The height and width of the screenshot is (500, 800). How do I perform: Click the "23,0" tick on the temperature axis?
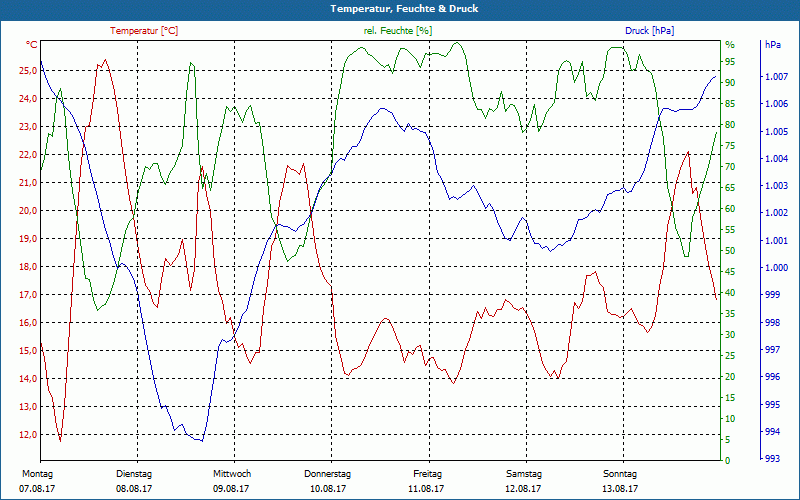pos(28,127)
